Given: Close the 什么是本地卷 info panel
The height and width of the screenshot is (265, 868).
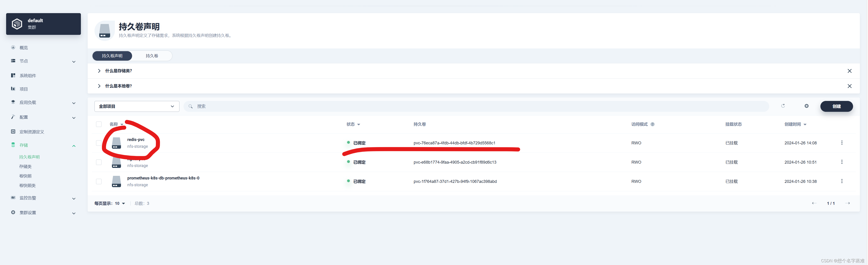Looking at the screenshot, I should [849, 86].
